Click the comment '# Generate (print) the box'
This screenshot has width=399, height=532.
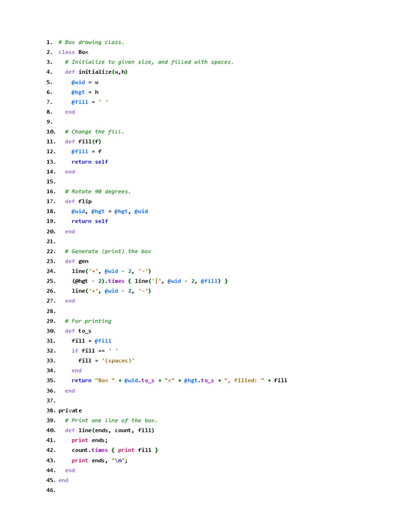point(108,251)
